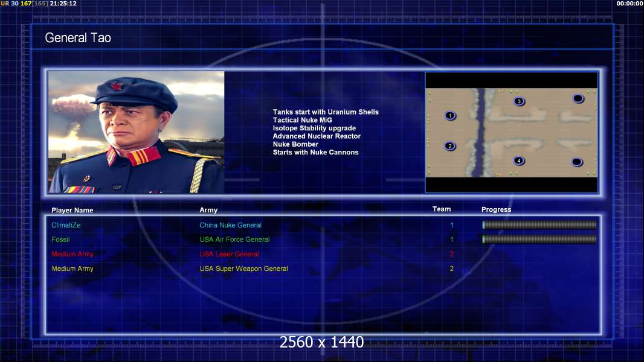Image resolution: width=644 pixels, height=362 pixels.
Task: Click 'Nuke Bomber' line
Action: click(295, 144)
